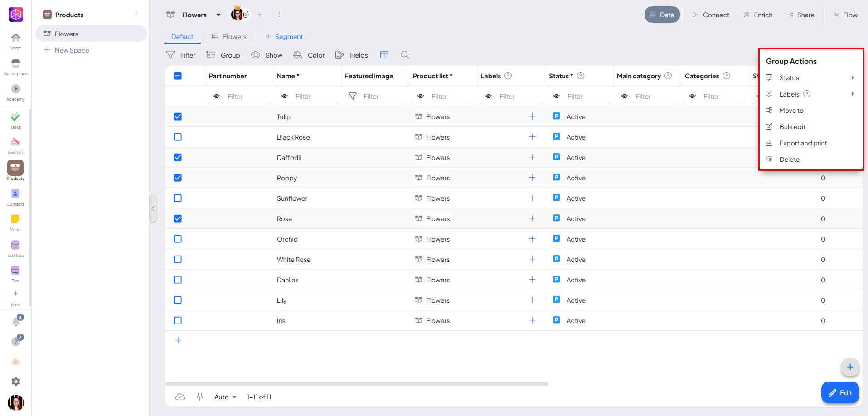
Task: Open the settings gear in the sidebar
Action: pyautogui.click(x=16, y=382)
